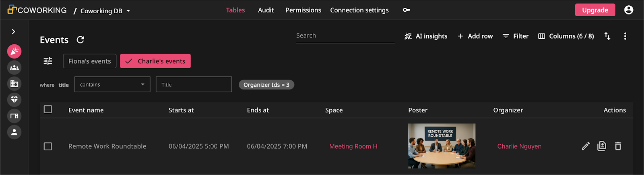The height and width of the screenshot is (175, 644).
Task: Click the refresh icon beside Events
Action: [80, 40]
